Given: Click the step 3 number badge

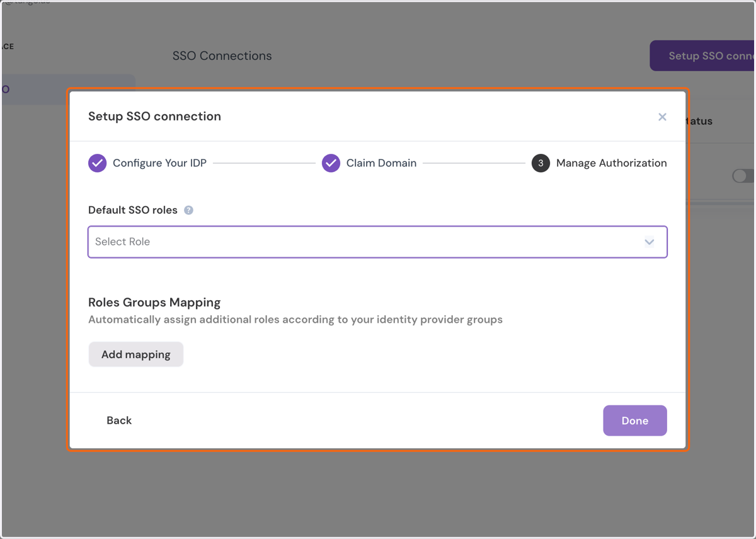Looking at the screenshot, I should (x=541, y=163).
